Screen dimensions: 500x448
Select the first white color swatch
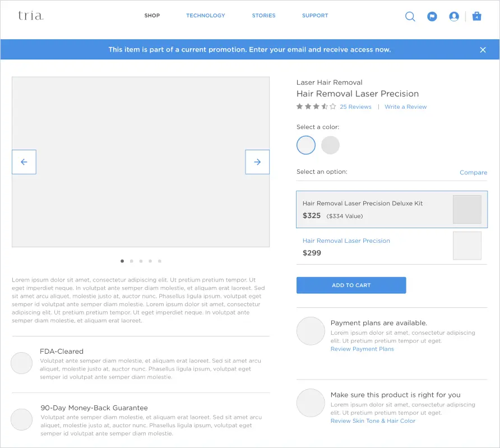pyautogui.click(x=306, y=145)
